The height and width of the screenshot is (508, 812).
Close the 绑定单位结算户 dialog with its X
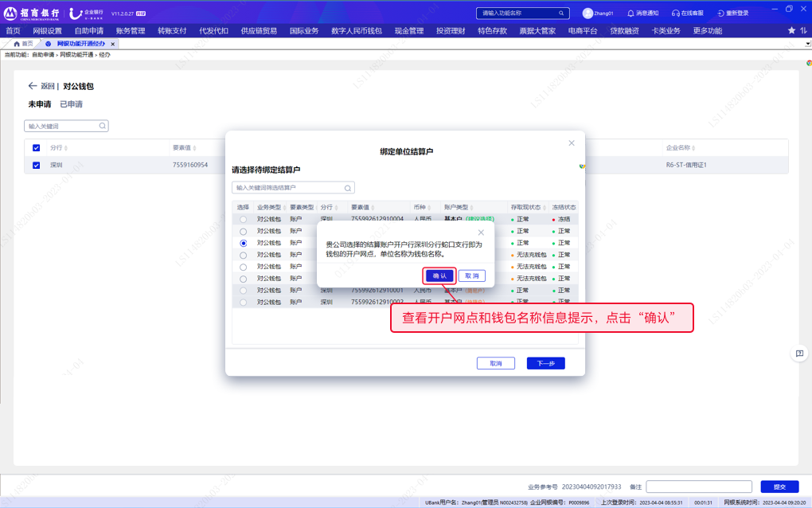point(571,143)
